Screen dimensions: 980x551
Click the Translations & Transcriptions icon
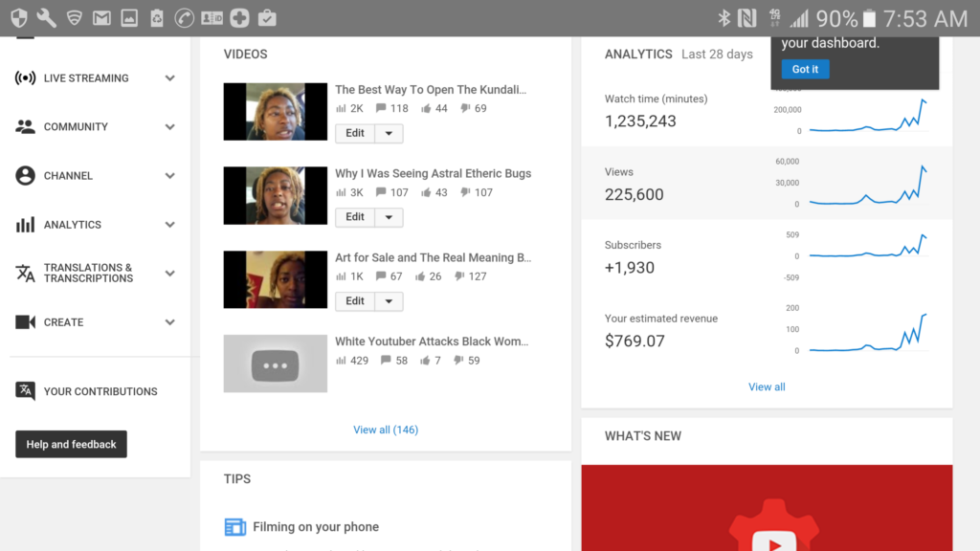[x=25, y=273]
